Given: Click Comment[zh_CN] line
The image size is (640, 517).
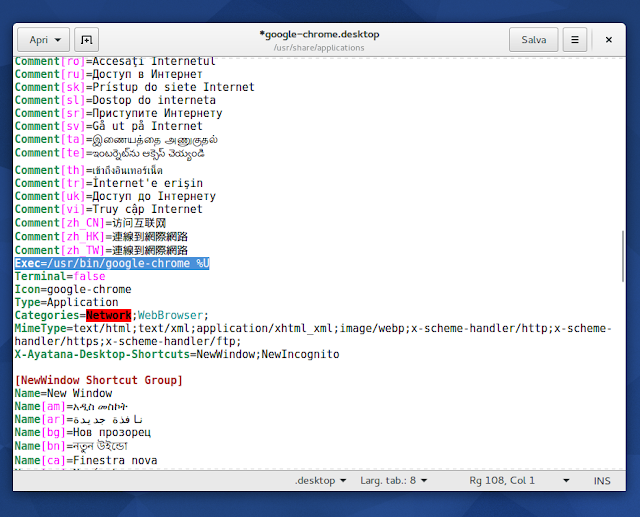Looking at the screenshot, I should coord(90,223).
